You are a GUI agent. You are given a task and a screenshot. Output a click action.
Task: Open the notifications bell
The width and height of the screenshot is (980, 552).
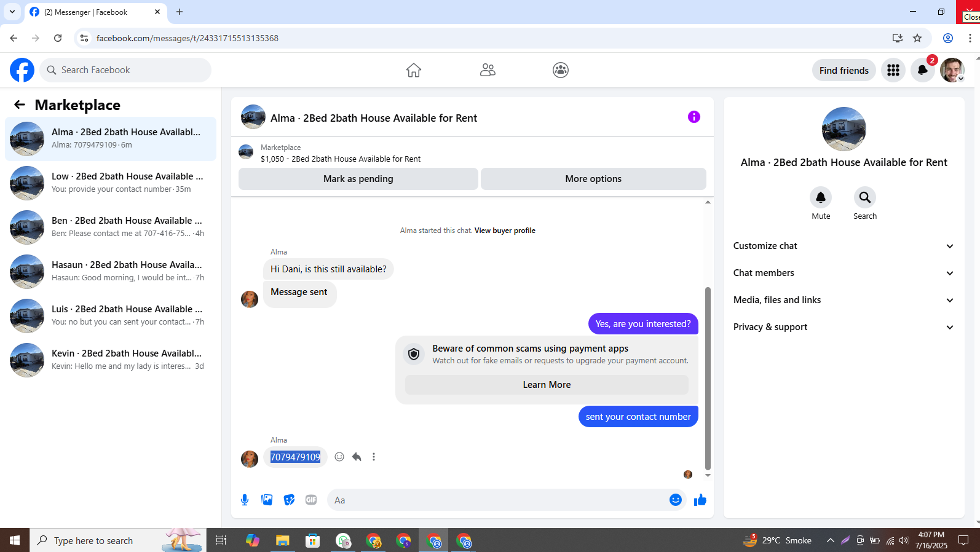tap(923, 70)
